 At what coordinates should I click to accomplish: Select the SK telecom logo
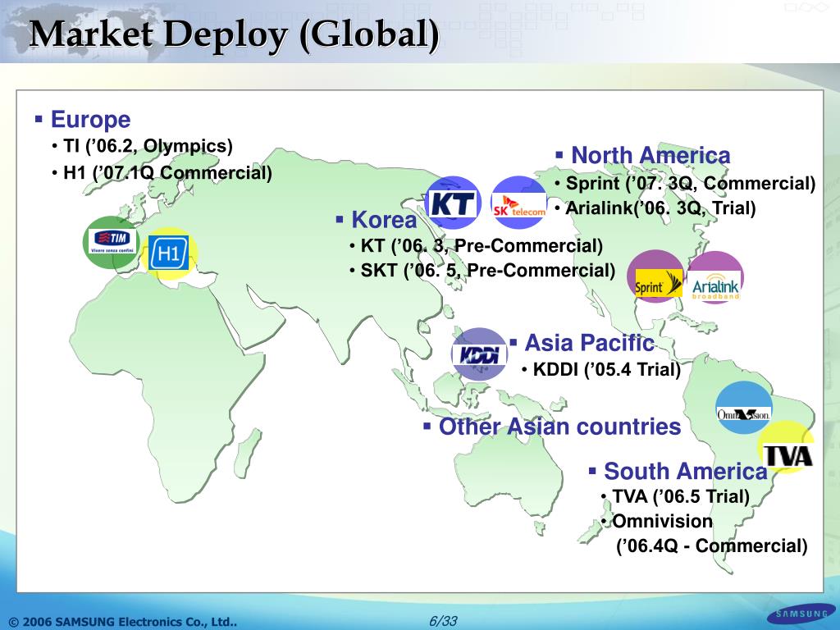pos(518,203)
